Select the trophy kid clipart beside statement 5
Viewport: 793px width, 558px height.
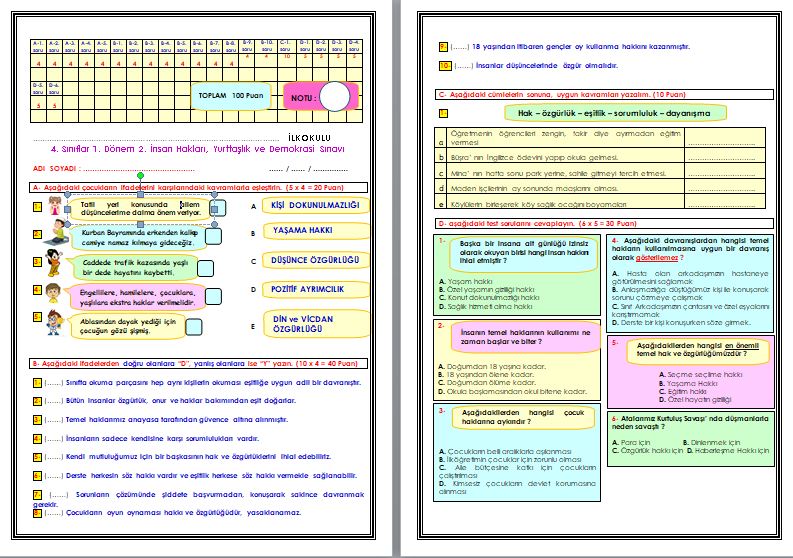click(x=54, y=323)
